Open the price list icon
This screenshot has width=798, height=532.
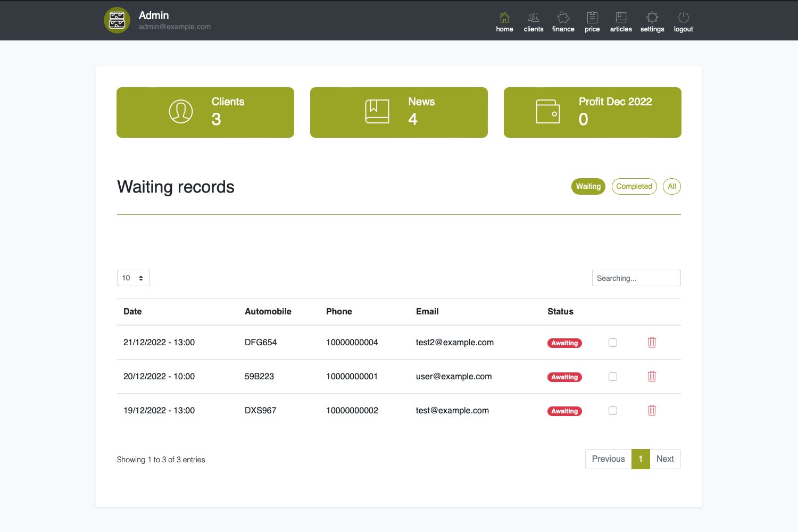pyautogui.click(x=592, y=18)
